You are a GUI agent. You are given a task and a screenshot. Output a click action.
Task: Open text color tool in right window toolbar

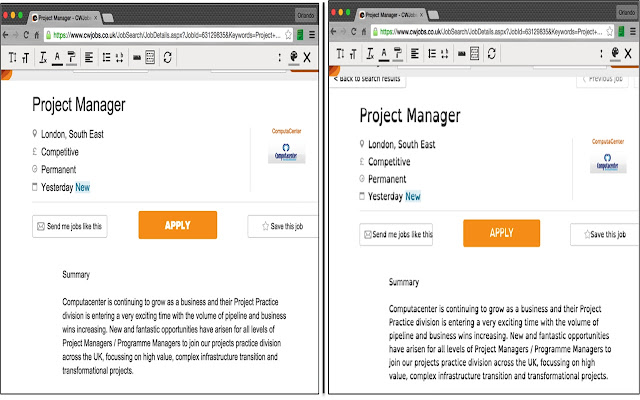(384, 54)
